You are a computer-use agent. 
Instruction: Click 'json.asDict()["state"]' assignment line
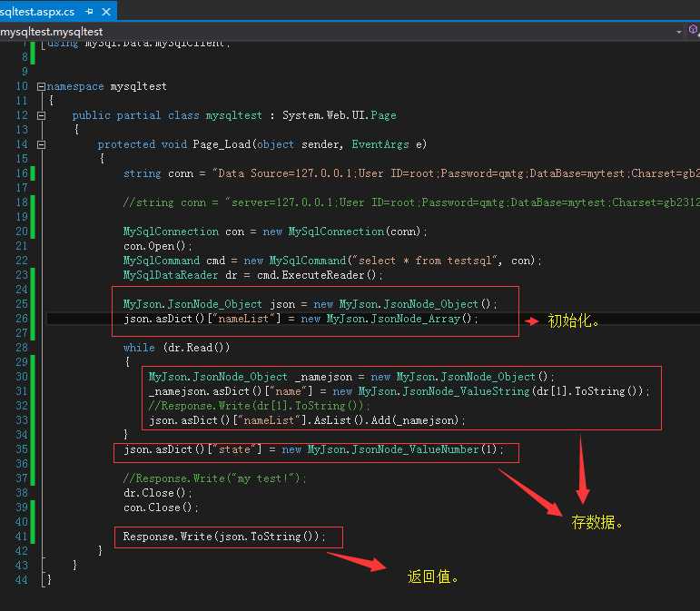(314, 449)
